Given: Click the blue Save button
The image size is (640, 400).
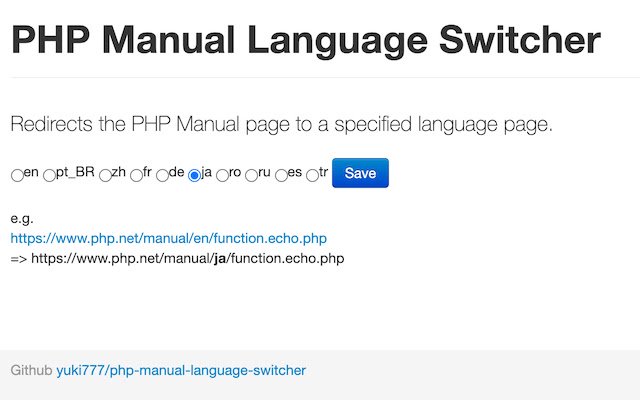Looking at the screenshot, I should click(x=360, y=173).
